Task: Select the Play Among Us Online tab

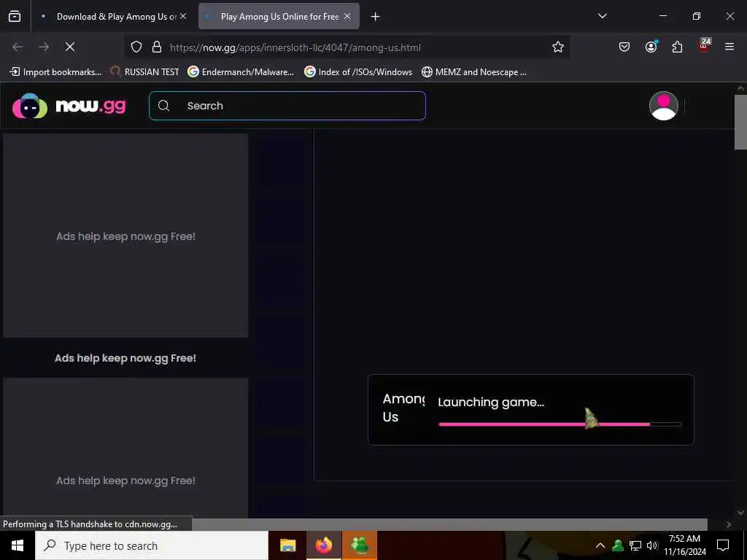Action: (279, 17)
